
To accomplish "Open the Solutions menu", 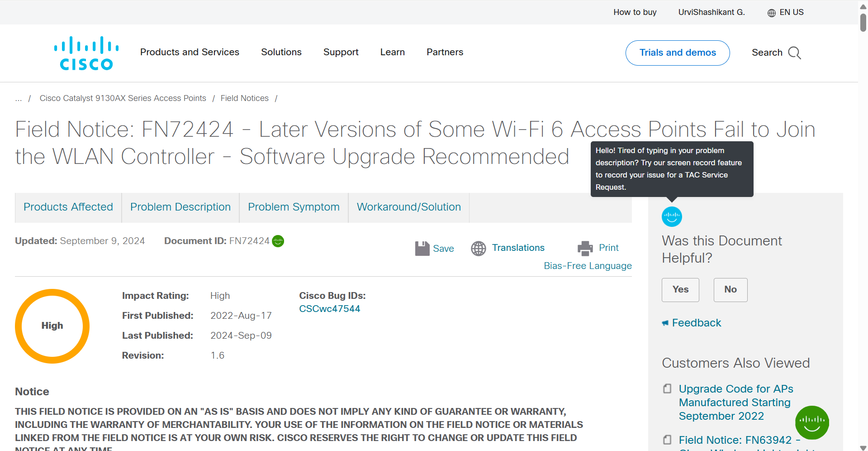I will pos(281,52).
